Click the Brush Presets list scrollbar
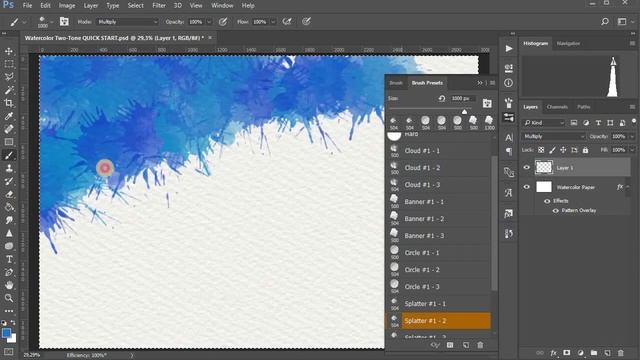 [x=494, y=224]
